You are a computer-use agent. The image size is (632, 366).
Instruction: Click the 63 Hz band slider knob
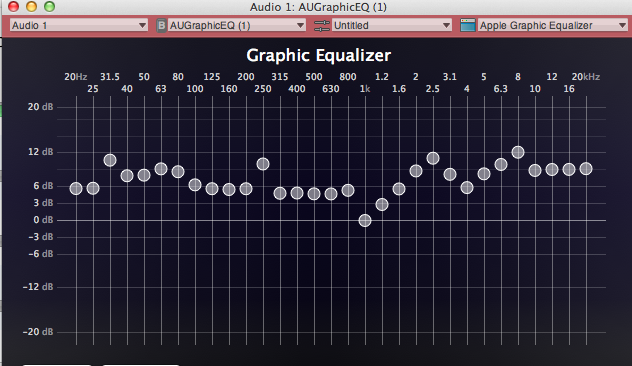(x=161, y=168)
